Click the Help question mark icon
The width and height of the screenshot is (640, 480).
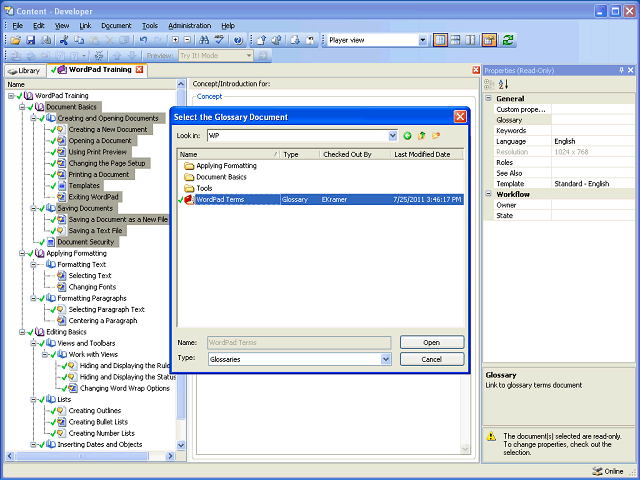(x=238, y=40)
